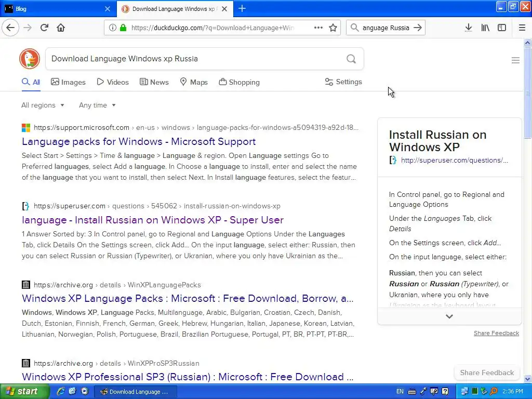Open a new browser tab
Image resolution: width=532 pixels, height=399 pixels.
[242, 8]
